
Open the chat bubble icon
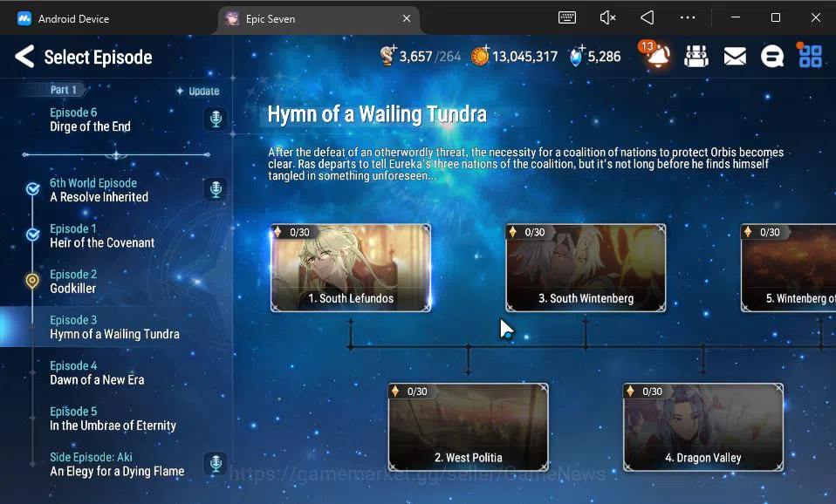[772, 56]
